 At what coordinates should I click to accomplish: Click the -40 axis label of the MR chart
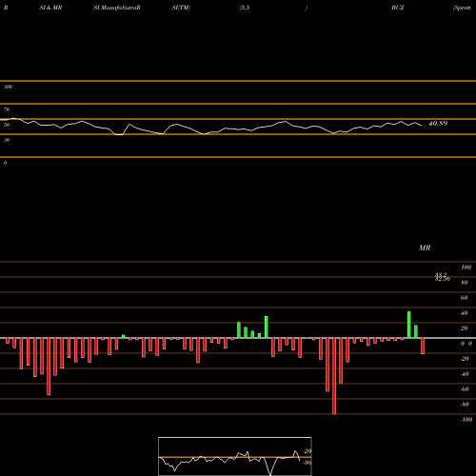point(465,374)
